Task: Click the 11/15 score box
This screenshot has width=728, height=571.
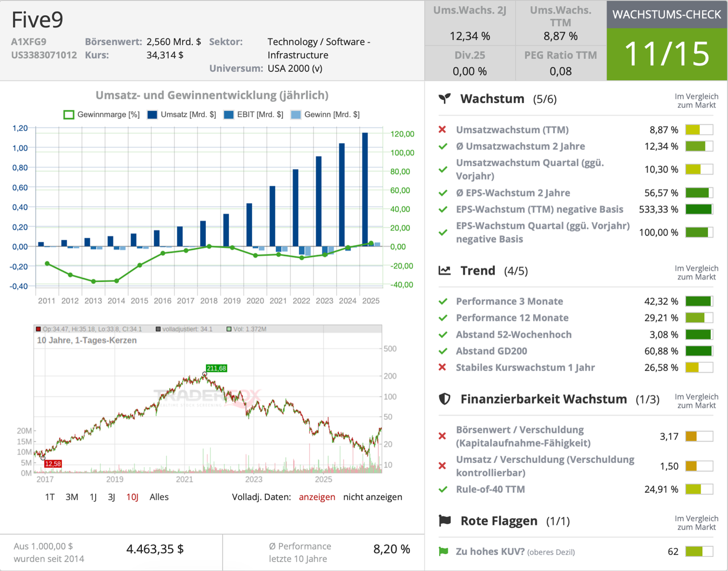Action: [667, 54]
